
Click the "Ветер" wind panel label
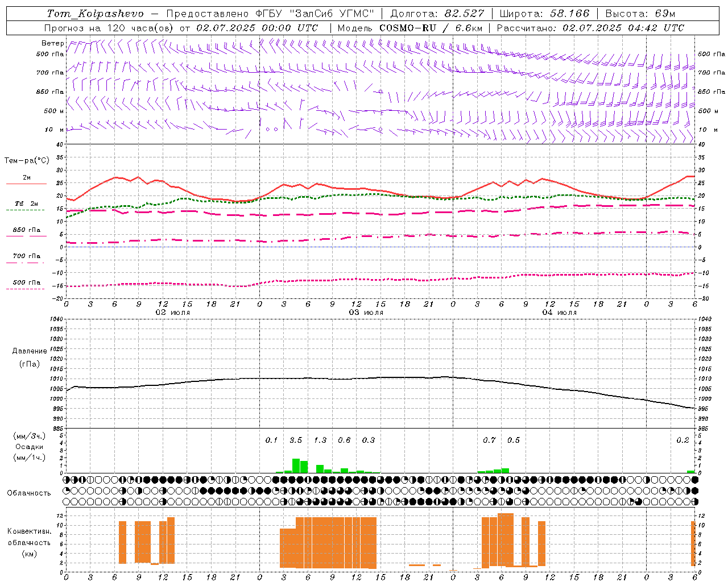click(52, 43)
